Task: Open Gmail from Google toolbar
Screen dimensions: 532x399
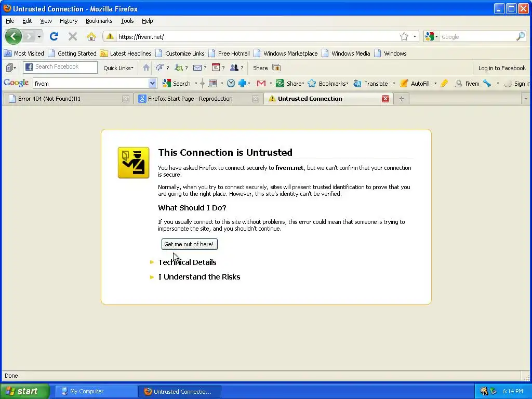Action: [x=261, y=83]
